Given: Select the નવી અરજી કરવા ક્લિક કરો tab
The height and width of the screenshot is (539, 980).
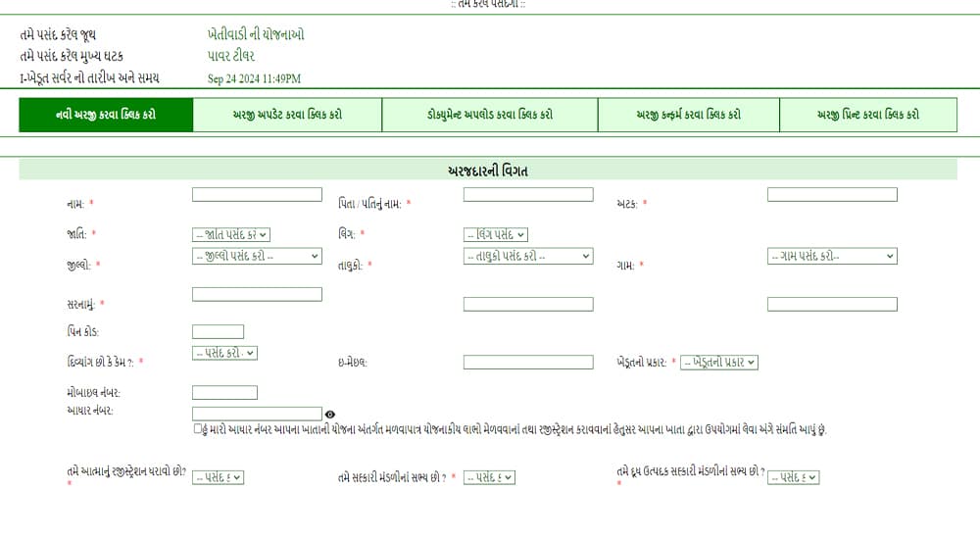Looking at the screenshot, I should tap(106, 115).
